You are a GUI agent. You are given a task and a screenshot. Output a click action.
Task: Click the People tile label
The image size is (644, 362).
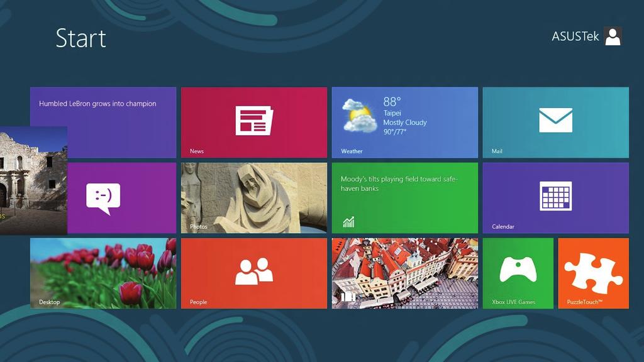[198, 302]
